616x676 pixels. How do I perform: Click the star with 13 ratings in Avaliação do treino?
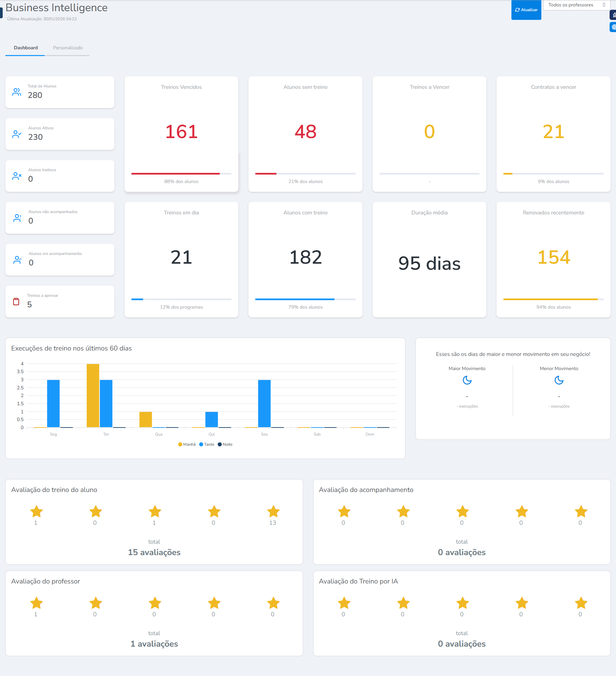coord(273,512)
